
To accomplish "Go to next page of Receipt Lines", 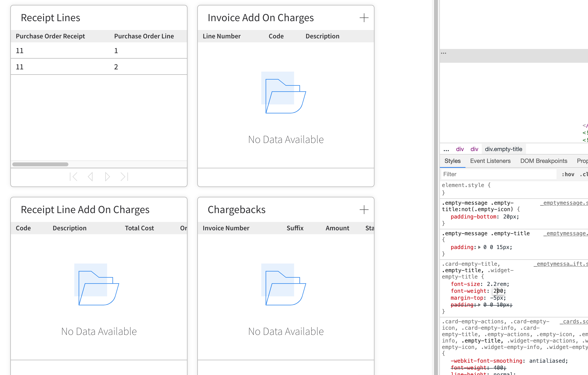I will coord(107,177).
